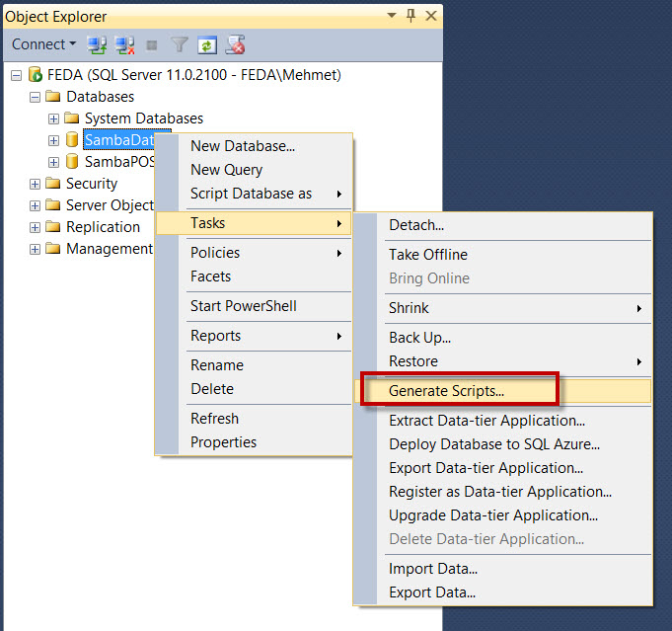672x631 pixels.
Task: Select Properties in the context menu
Action: point(223,442)
